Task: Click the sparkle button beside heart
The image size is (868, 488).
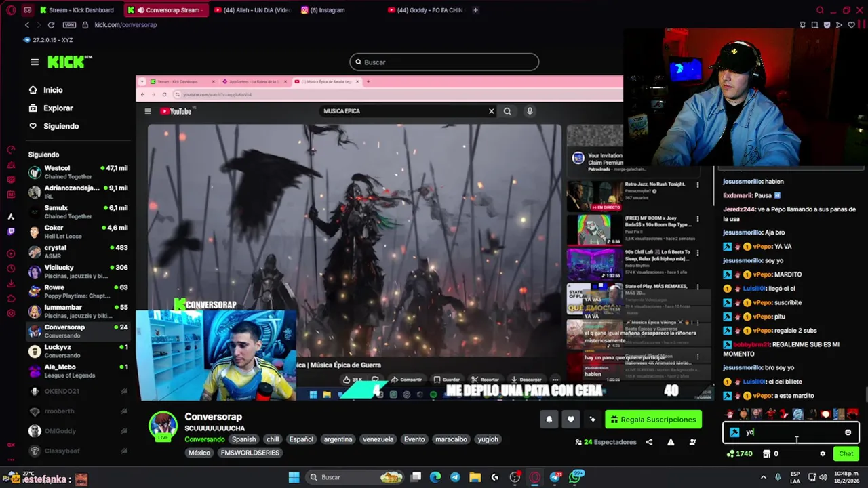Action: (593, 420)
